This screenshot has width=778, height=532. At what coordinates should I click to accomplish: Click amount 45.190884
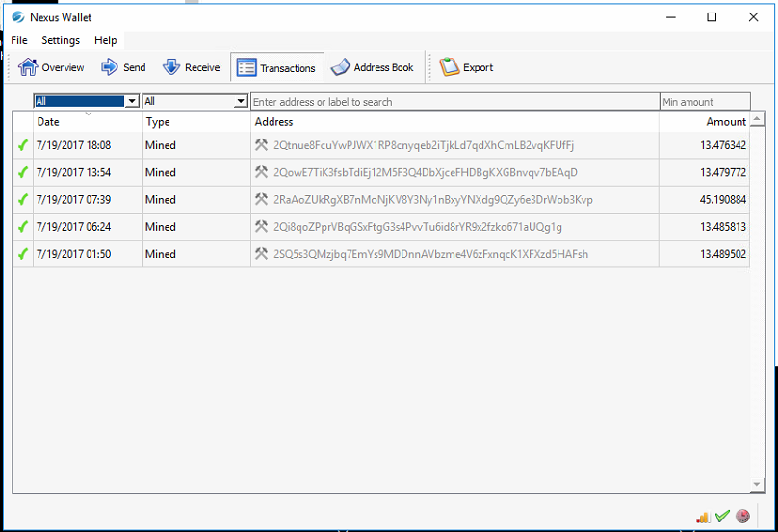[723, 200]
